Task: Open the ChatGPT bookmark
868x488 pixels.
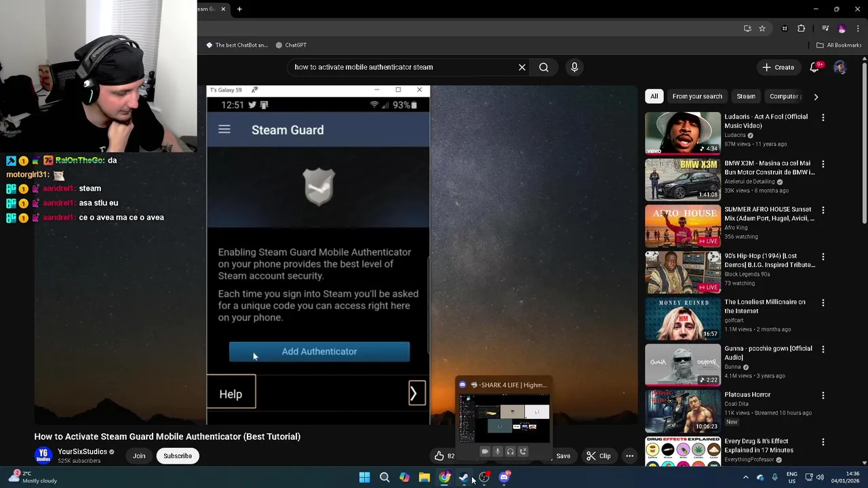Action: click(291, 45)
